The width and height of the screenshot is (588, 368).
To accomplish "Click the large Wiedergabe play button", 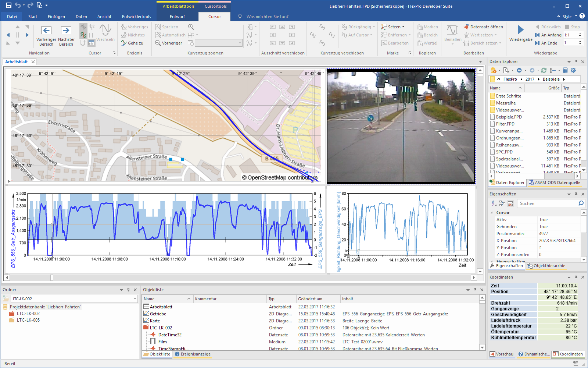I will click(521, 34).
